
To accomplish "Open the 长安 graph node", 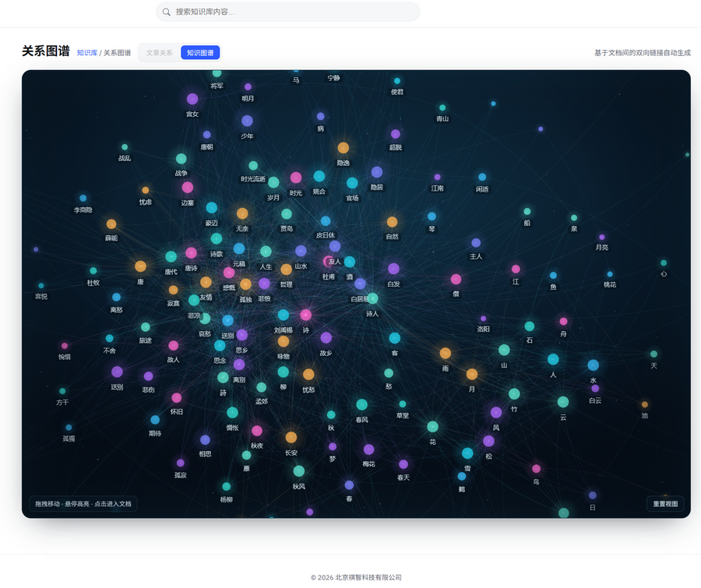I will (x=291, y=438).
